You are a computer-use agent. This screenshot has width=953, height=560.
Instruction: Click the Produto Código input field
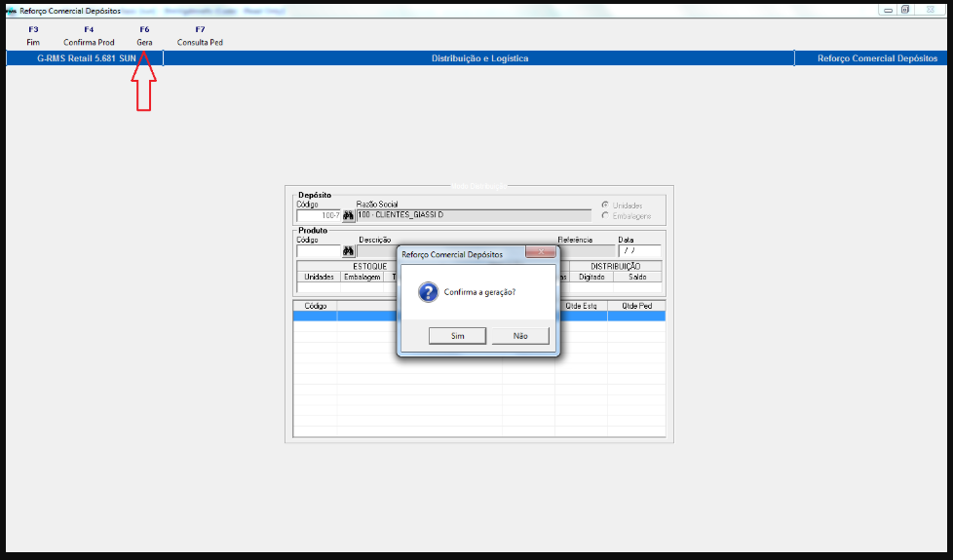point(319,251)
